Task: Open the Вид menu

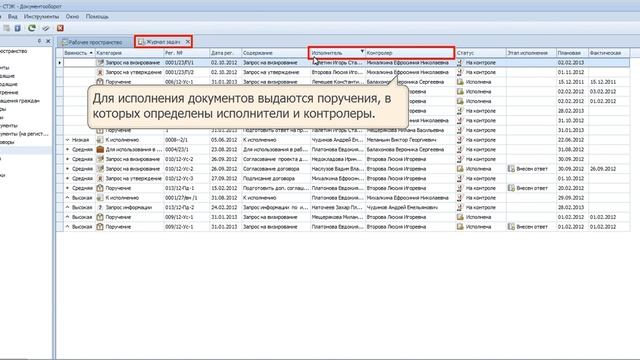Action: 13,17
